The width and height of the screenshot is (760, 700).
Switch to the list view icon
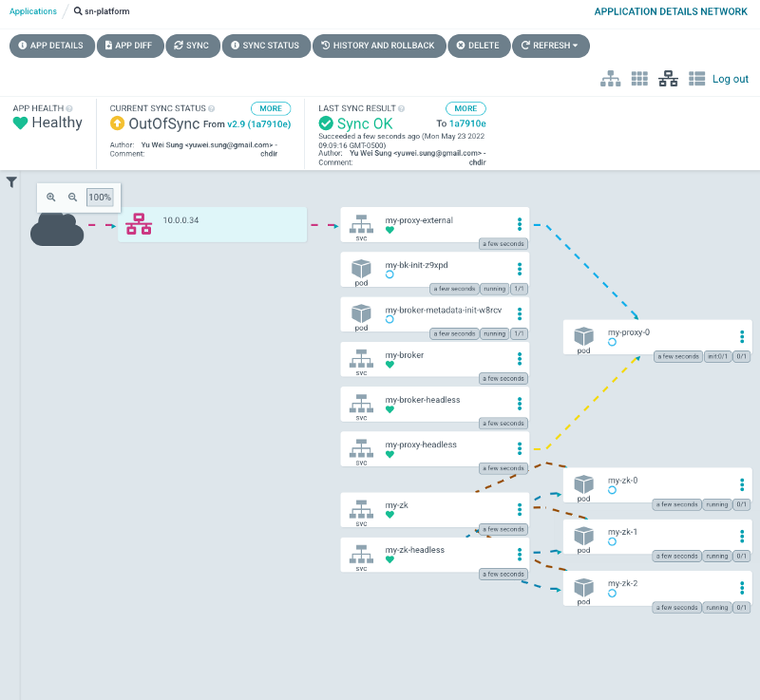tap(696, 79)
